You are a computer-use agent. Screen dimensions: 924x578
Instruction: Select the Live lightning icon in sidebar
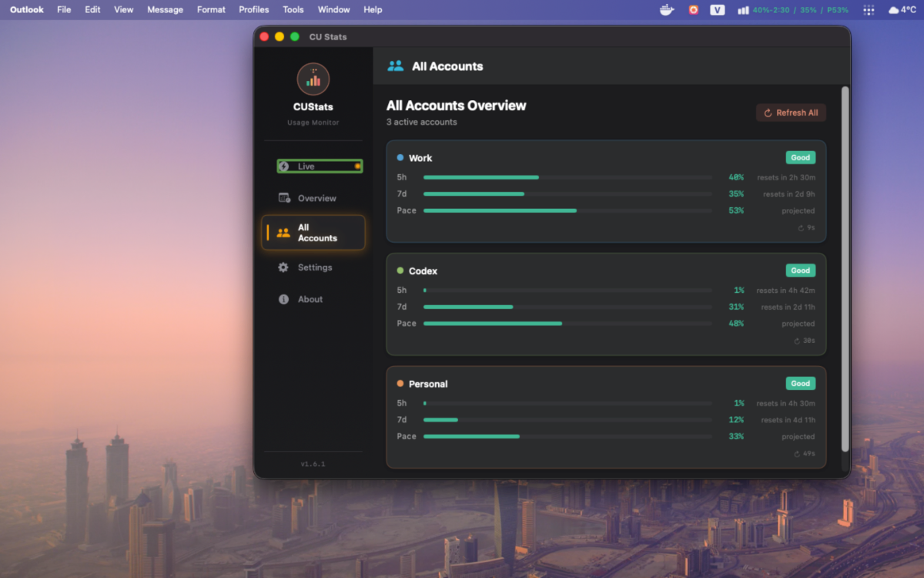click(x=286, y=166)
